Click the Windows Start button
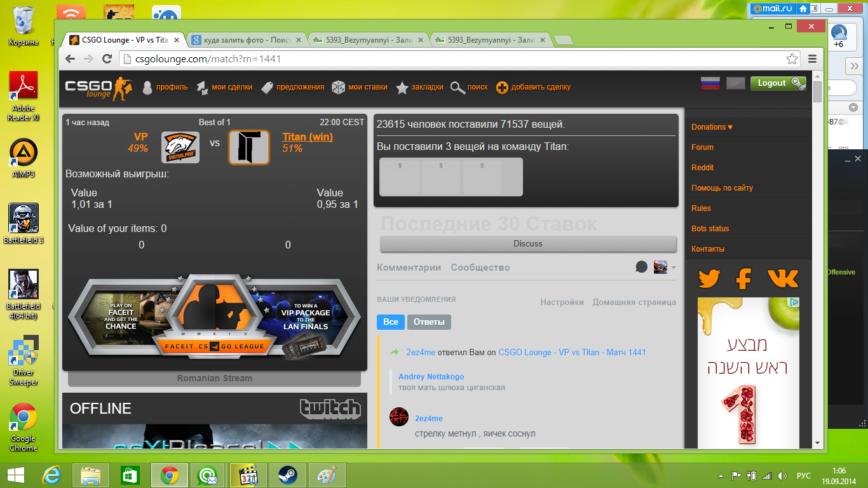Image resolution: width=868 pixels, height=488 pixels. (15, 475)
